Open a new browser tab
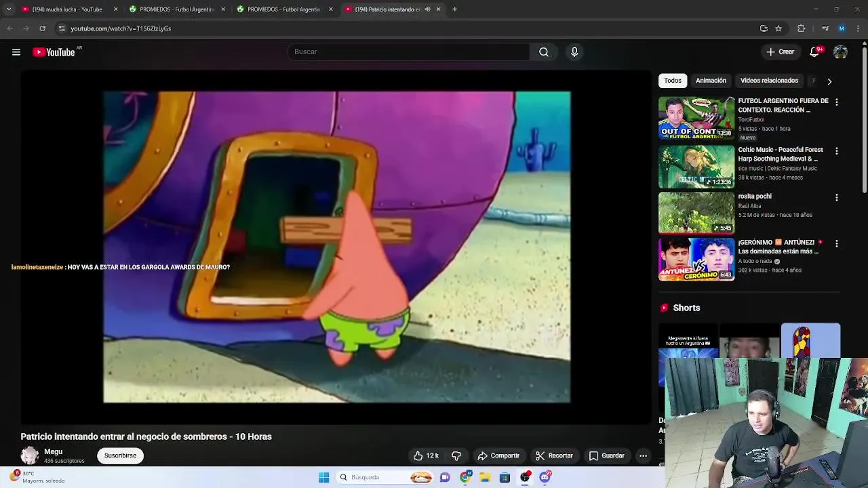The height and width of the screenshot is (488, 868). [454, 9]
